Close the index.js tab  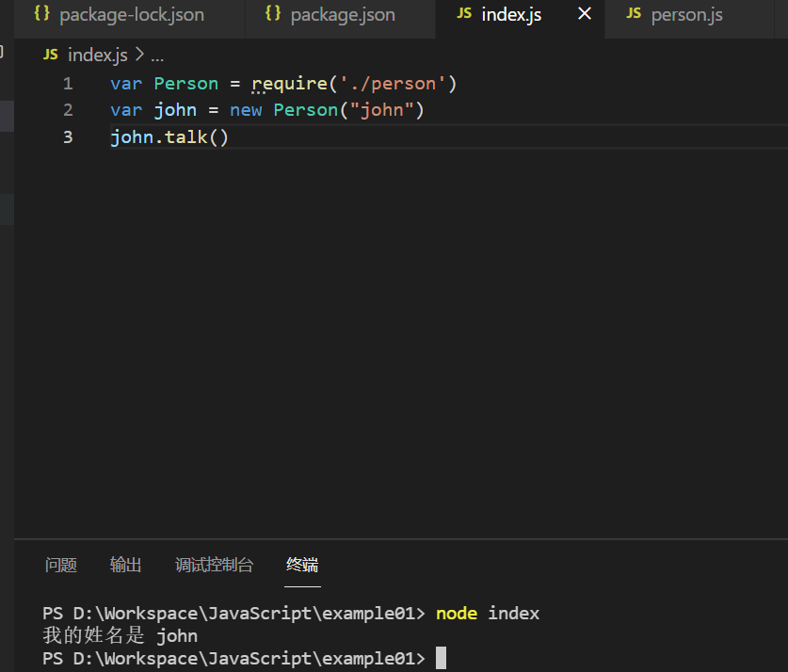(585, 14)
